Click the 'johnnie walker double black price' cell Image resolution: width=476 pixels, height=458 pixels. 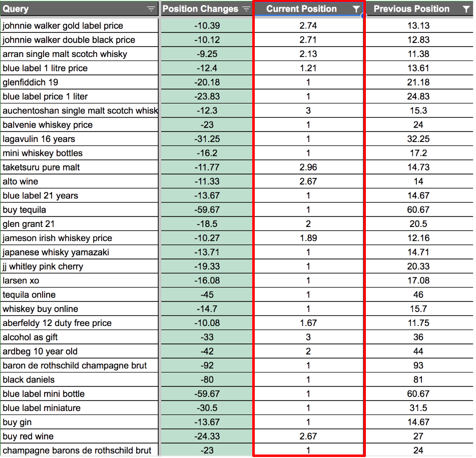(80, 39)
